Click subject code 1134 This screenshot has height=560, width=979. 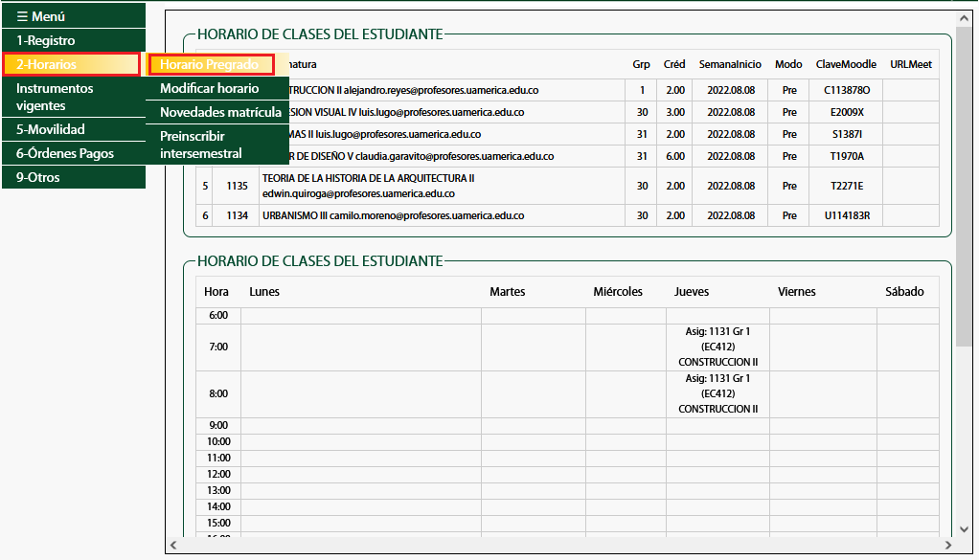click(238, 215)
